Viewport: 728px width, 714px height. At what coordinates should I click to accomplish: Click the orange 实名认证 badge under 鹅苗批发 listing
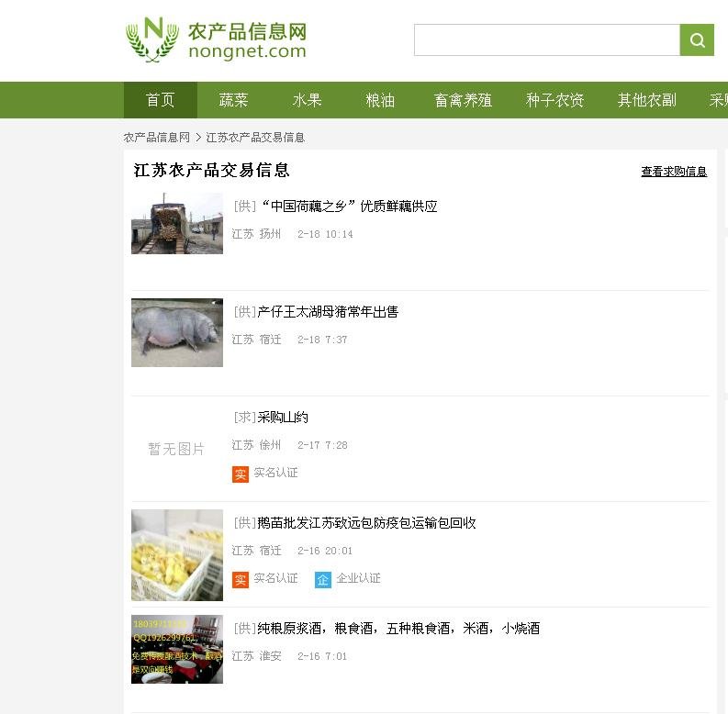point(241,579)
